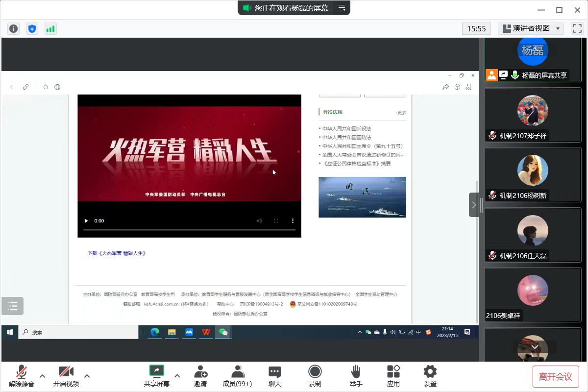Click the 15:55 meeting timer
Screen dimensions: 588x392
476,28
